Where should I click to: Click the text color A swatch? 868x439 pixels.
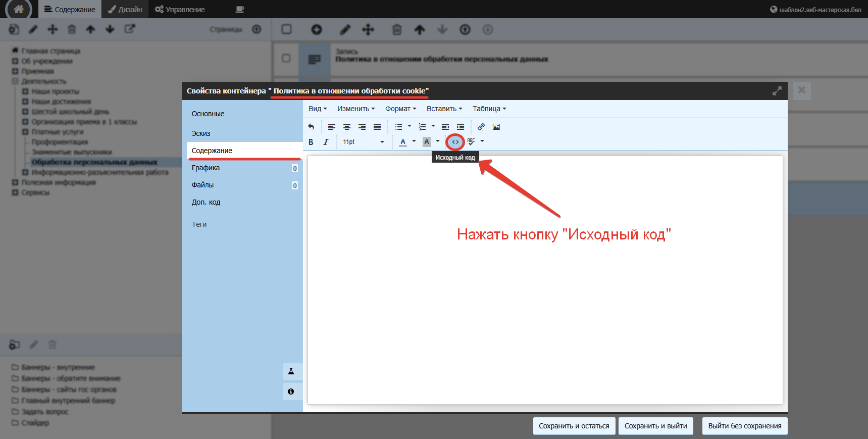click(403, 142)
